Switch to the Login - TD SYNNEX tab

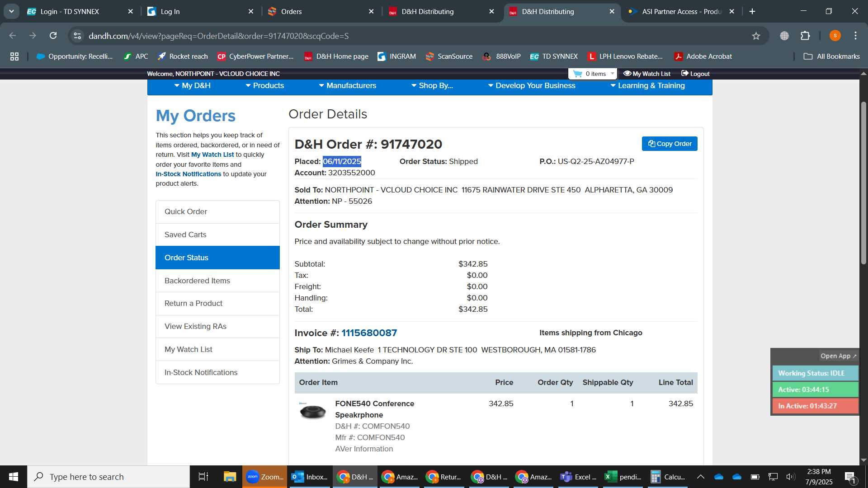point(80,11)
